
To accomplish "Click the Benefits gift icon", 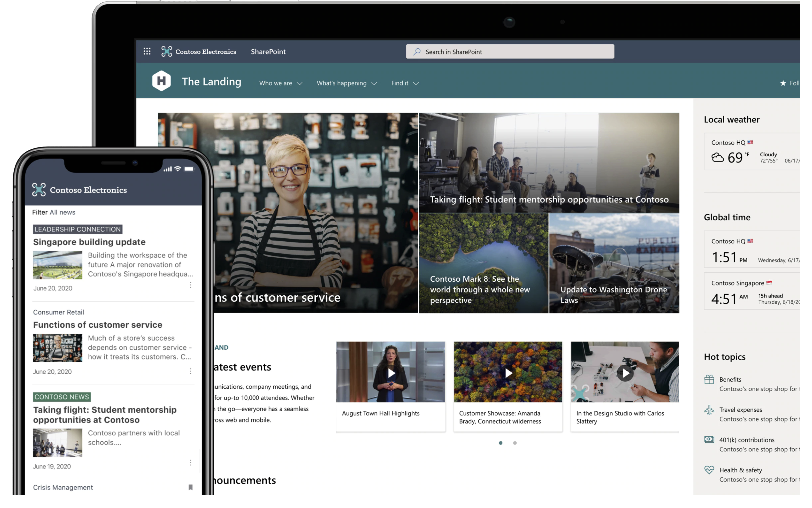I will [x=709, y=379].
